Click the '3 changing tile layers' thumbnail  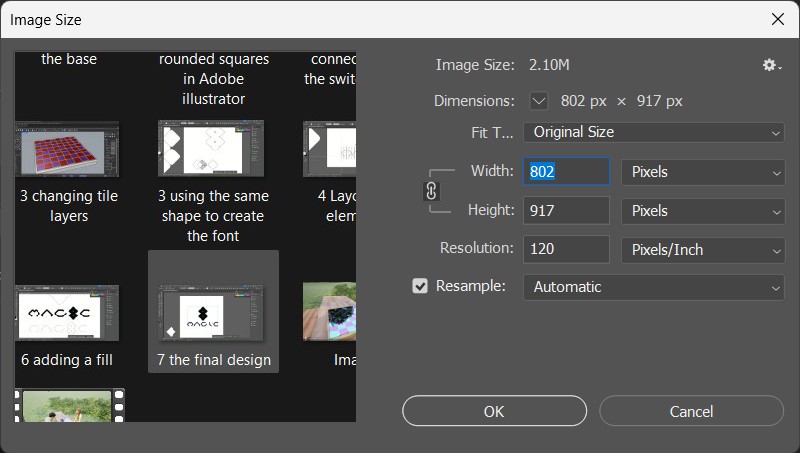pyautogui.click(x=67, y=148)
